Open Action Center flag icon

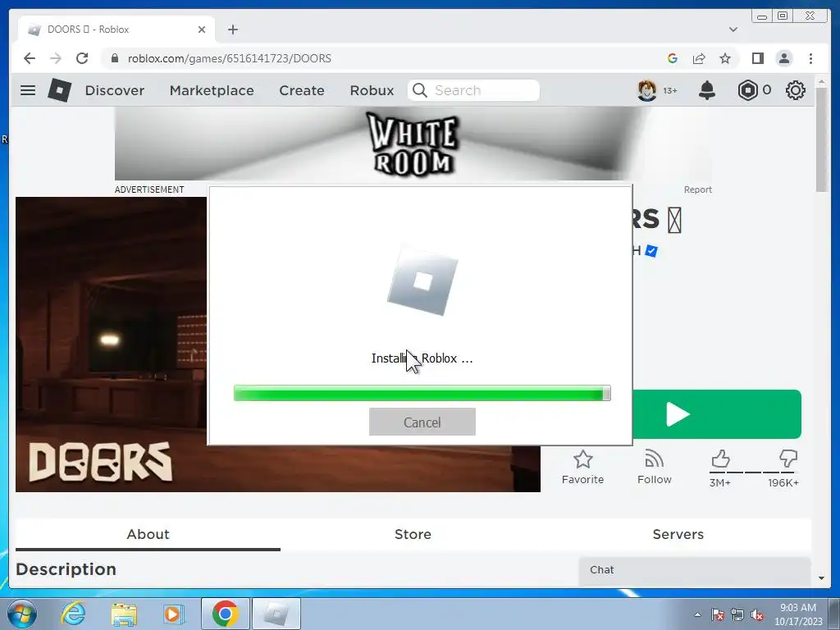pos(718,615)
